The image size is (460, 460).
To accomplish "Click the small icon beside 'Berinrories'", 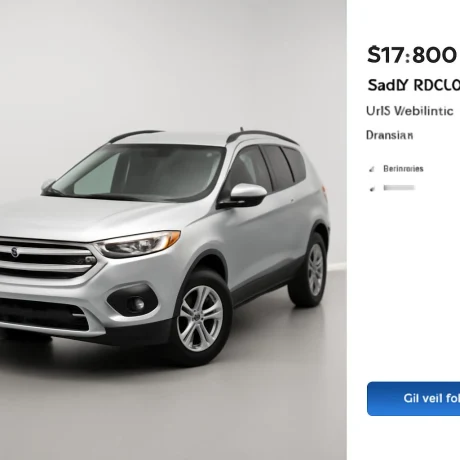I will [x=372, y=169].
